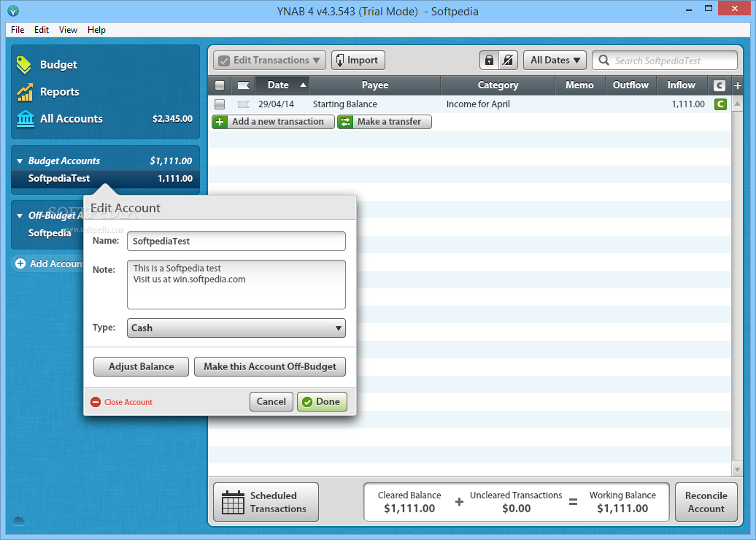This screenshot has width=756, height=540.
Task: Select SoftpediaTest account in sidebar
Action: tap(106, 178)
